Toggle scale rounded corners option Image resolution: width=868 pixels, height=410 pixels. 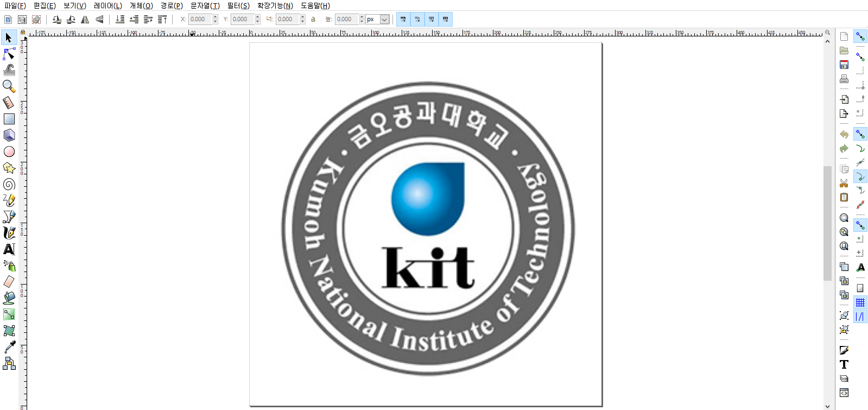[x=417, y=20]
